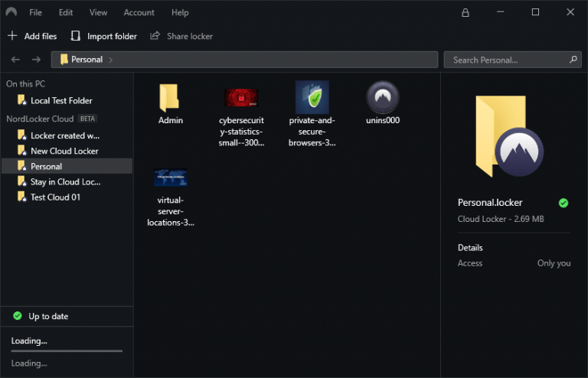Viewport: 588px width, 378px height.
Task: Select the unins000 file icon
Action: (383, 97)
